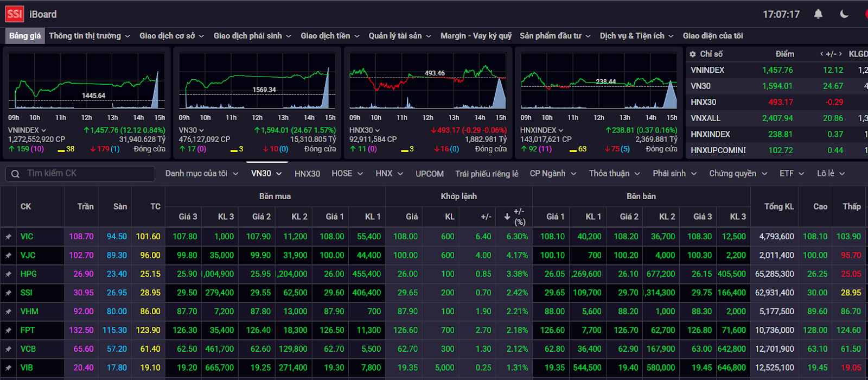This screenshot has width=868, height=380.
Task: Sort by CK column header
Action: (25, 206)
